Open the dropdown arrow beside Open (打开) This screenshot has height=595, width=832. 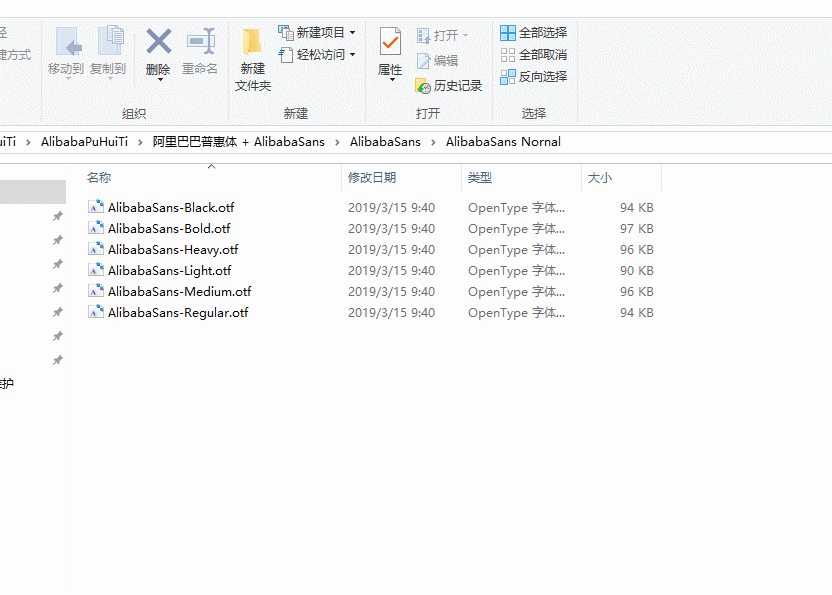coord(465,36)
